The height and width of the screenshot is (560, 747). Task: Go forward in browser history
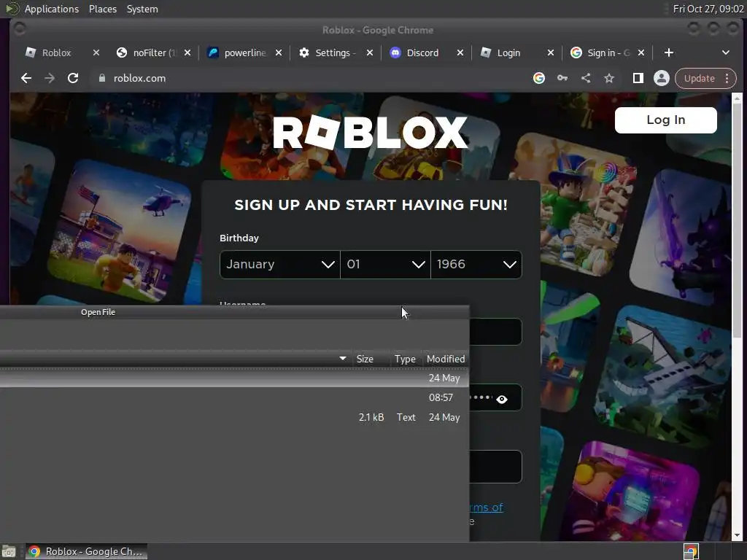(50, 78)
